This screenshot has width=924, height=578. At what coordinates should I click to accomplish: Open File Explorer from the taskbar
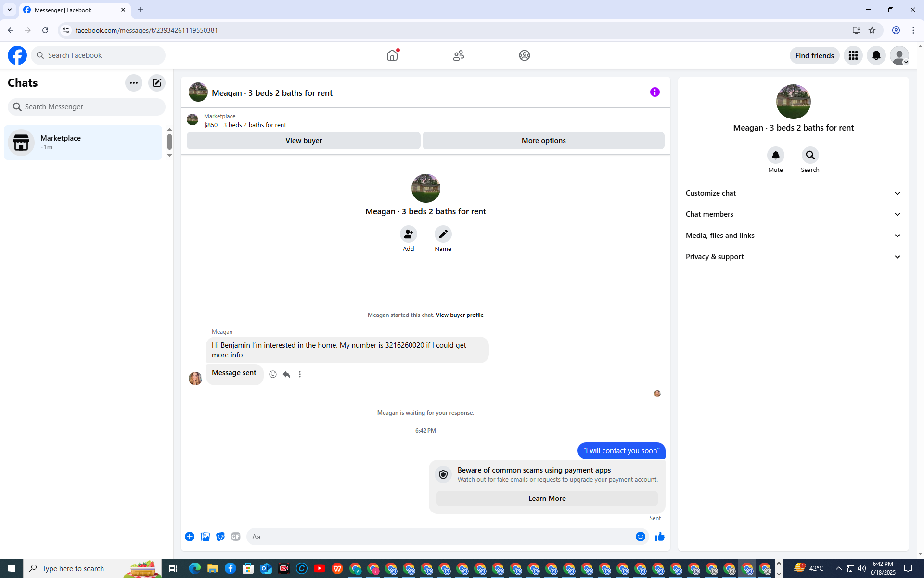(x=213, y=568)
